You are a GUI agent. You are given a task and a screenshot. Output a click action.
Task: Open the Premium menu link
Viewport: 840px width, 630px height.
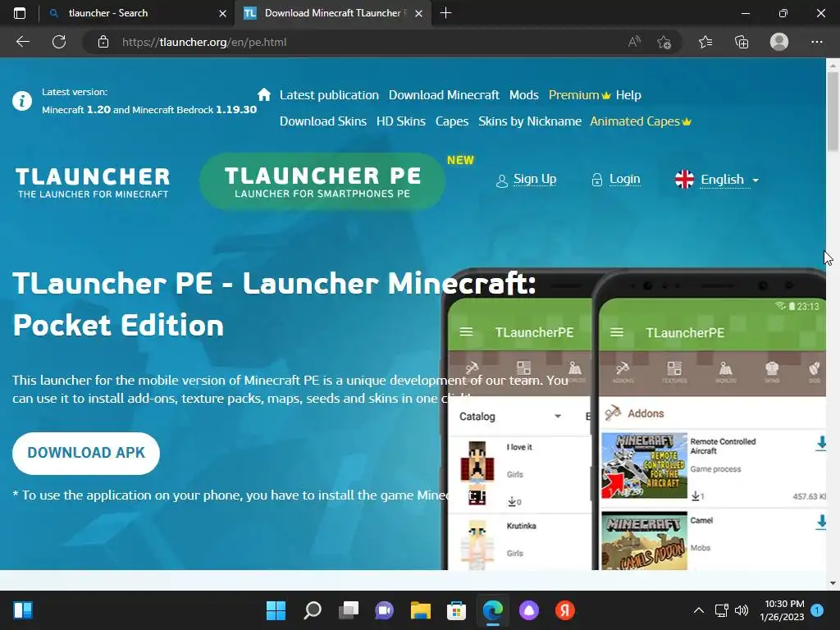pyautogui.click(x=579, y=95)
